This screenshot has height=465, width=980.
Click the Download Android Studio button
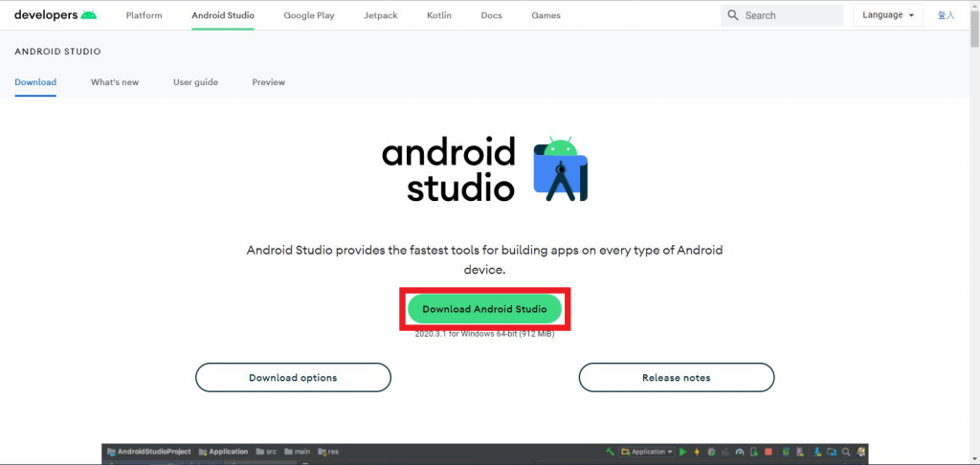point(484,309)
